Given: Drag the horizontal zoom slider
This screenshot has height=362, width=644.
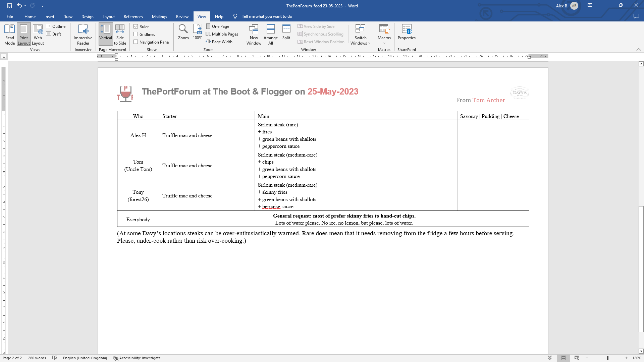Looking at the screenshot, I should [x=608, y=358].
